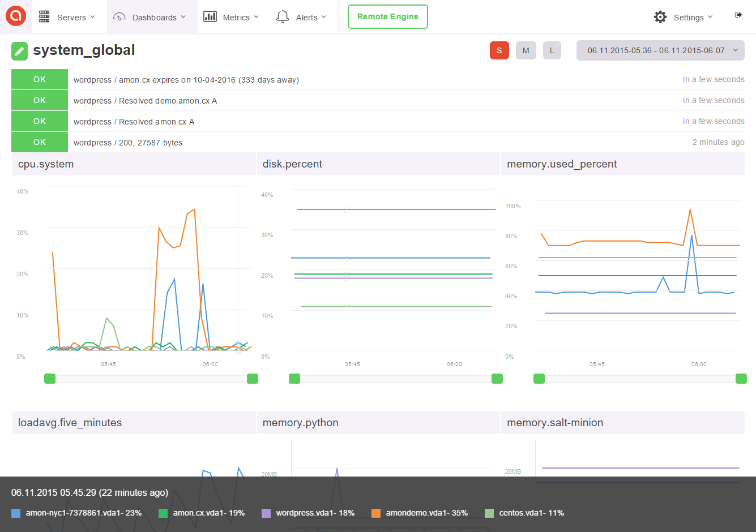Click the orange amondemo.vda1 legend swatch
This screenshot has height=532, width=756.
[376, 513]
